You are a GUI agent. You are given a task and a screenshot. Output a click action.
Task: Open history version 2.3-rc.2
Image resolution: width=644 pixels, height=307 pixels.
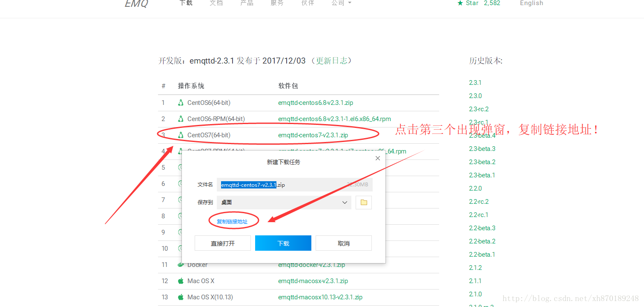[479, 109]
